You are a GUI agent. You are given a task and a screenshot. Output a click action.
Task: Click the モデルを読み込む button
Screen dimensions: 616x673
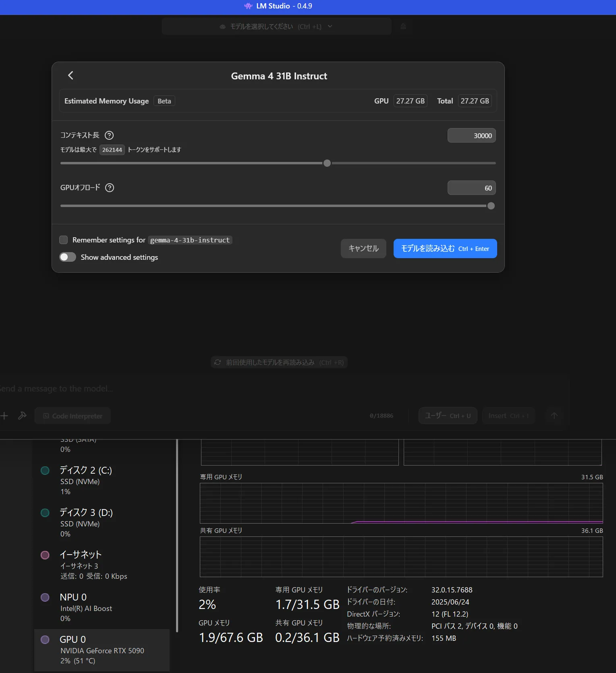tap(445, 248)
